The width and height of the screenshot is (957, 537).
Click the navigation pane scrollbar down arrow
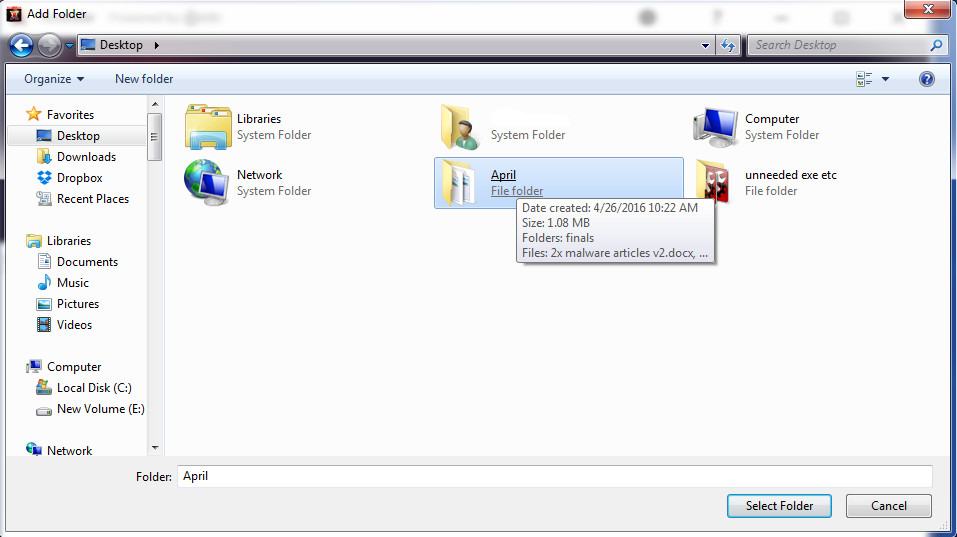coord(155,447)
